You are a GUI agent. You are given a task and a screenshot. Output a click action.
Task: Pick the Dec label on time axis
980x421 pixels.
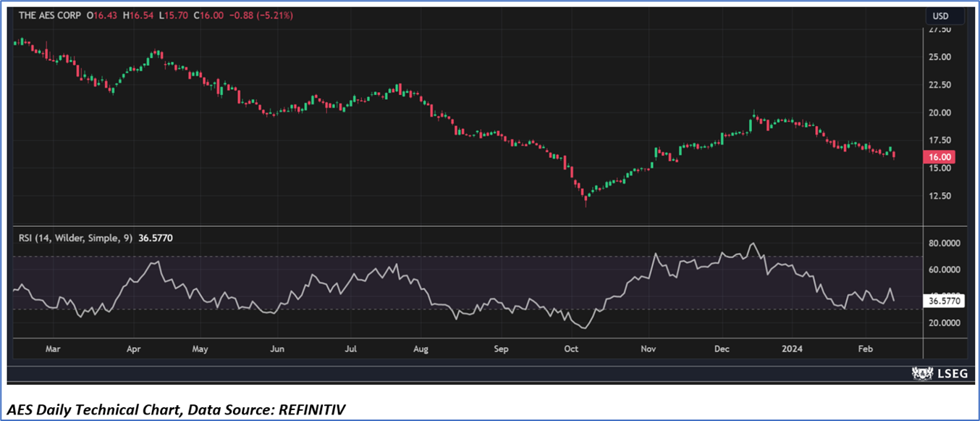tap(722, 349)
